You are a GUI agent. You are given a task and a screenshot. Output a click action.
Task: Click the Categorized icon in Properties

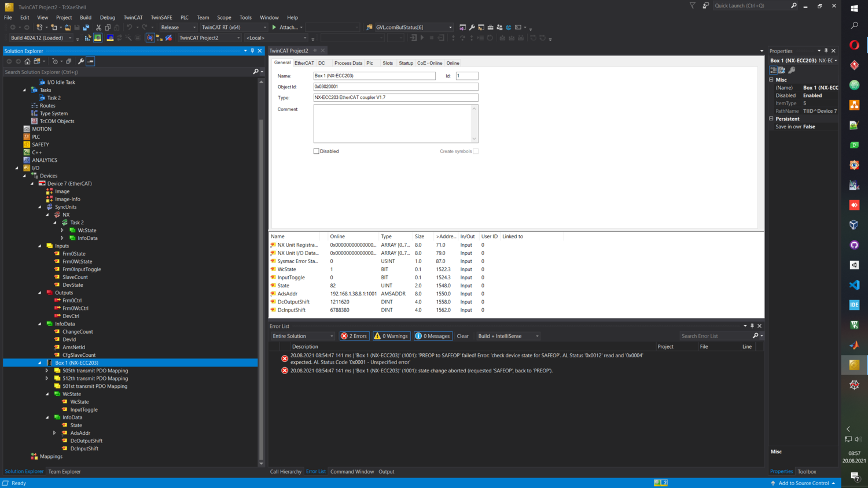774,70
